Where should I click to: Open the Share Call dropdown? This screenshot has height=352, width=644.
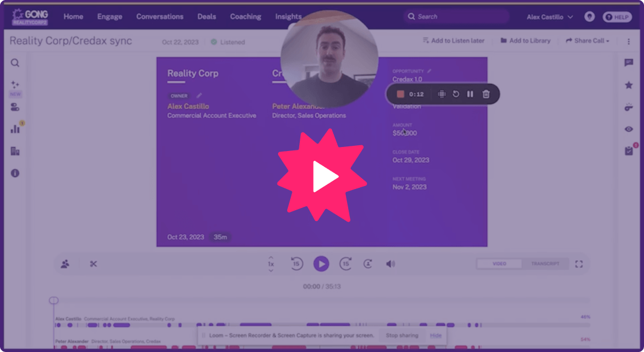tap(587, 41)
